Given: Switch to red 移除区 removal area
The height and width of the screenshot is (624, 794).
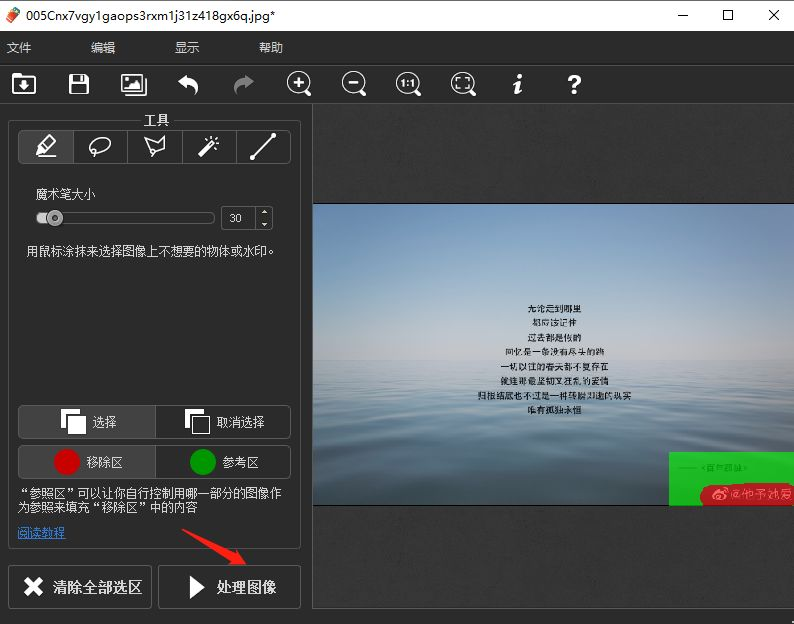Looking at the screenshot, I should [87, 462].
